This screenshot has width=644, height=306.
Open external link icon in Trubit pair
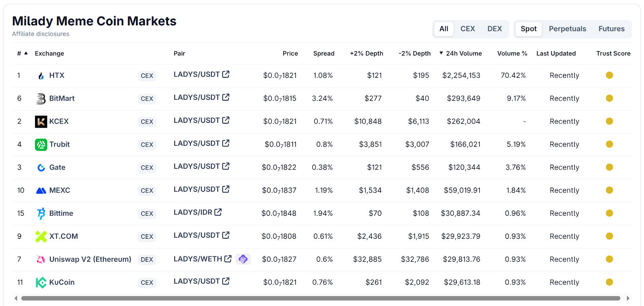226,143
